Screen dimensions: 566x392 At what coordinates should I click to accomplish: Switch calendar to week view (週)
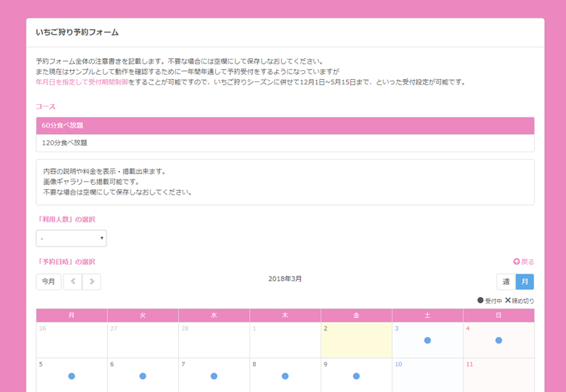pos(506,282)
